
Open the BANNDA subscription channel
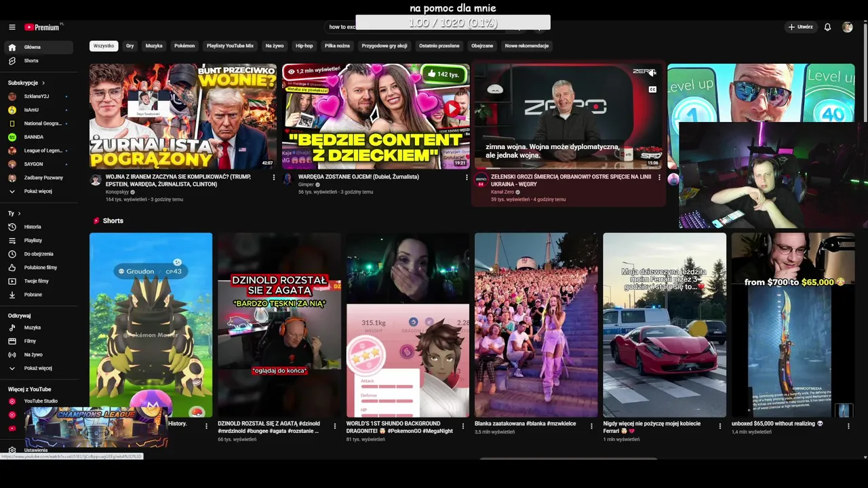coord(39,137)
